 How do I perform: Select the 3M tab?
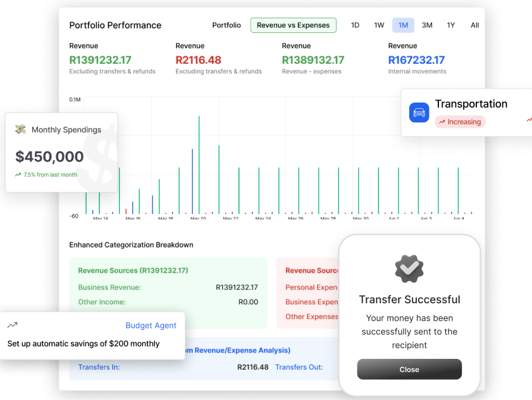(427, 25)
